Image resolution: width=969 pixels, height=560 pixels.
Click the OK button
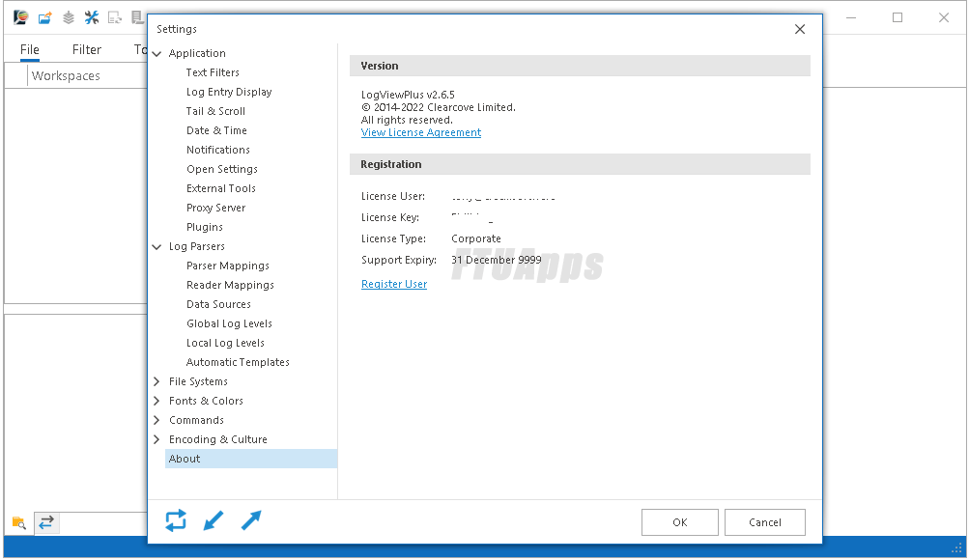click(x=680, y=522)
